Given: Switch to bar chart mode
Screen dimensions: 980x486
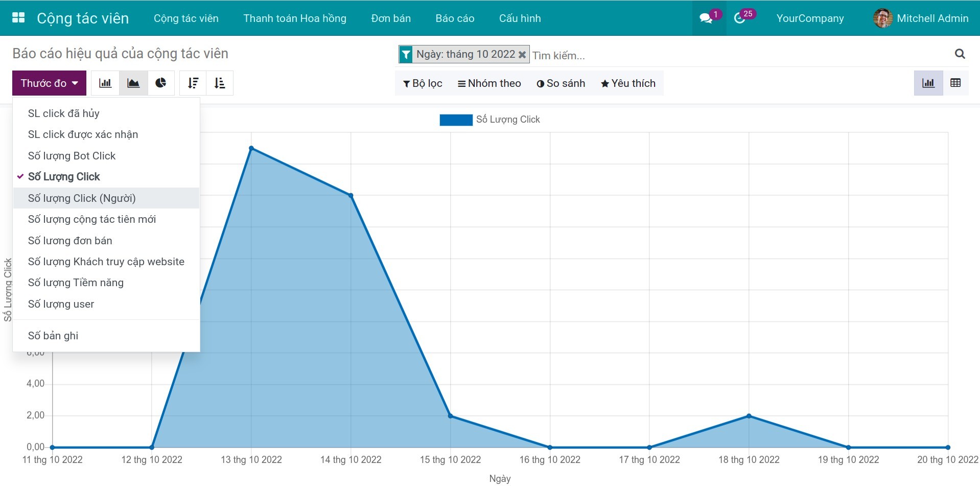Looking at the screenshot, I should pos(105,83).
